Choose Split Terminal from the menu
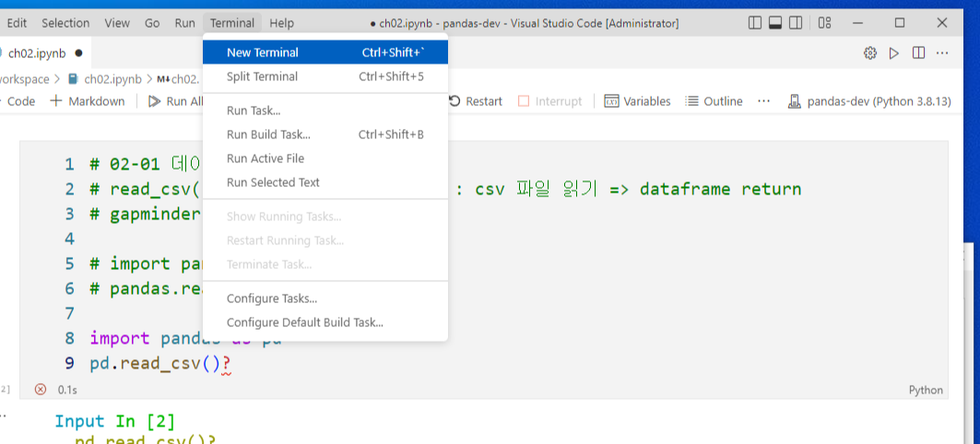 point(325,76)
